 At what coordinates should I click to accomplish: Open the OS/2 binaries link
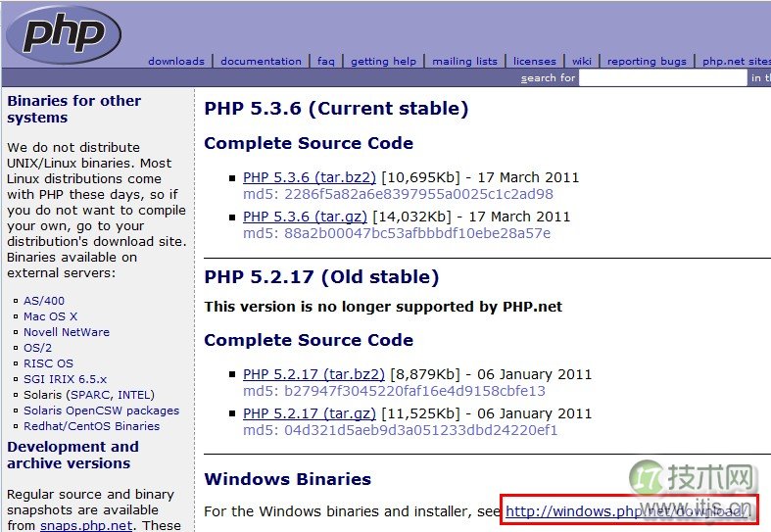(x=37, y=348)
